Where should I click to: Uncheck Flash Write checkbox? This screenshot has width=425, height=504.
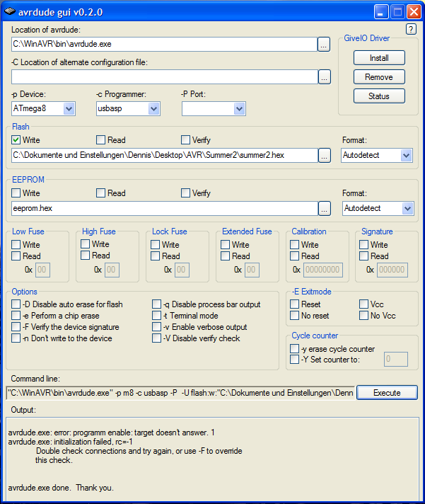[x=16, y=140]
